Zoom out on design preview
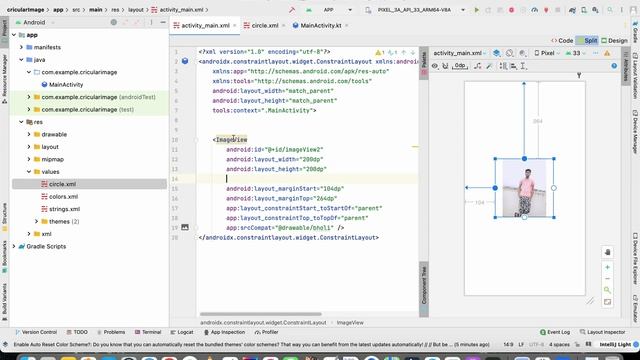The height and width of the screenshot is (360, 640). 607,278
